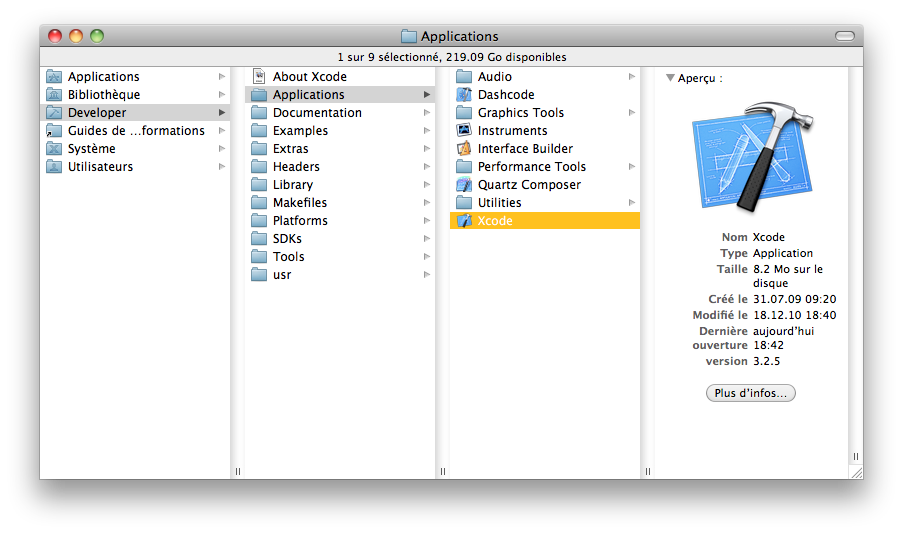The height and width of the screenshot is (534, 903).
Task: Click the Makefiles folder icon
Action: point(259,202)
